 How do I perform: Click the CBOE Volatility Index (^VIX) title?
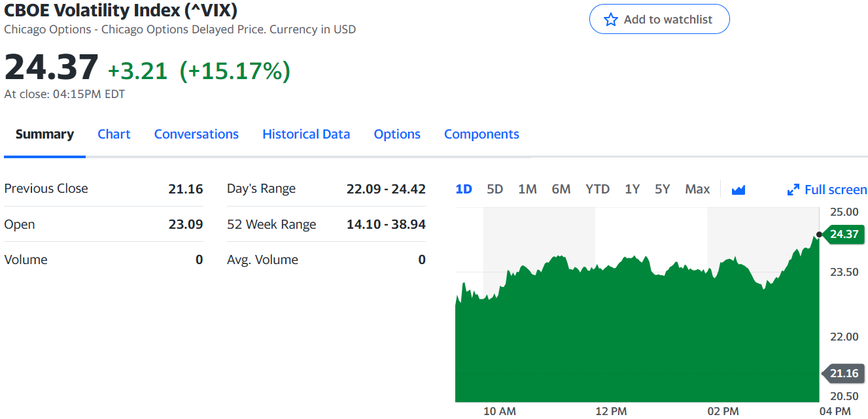click(x=121, y=10)
